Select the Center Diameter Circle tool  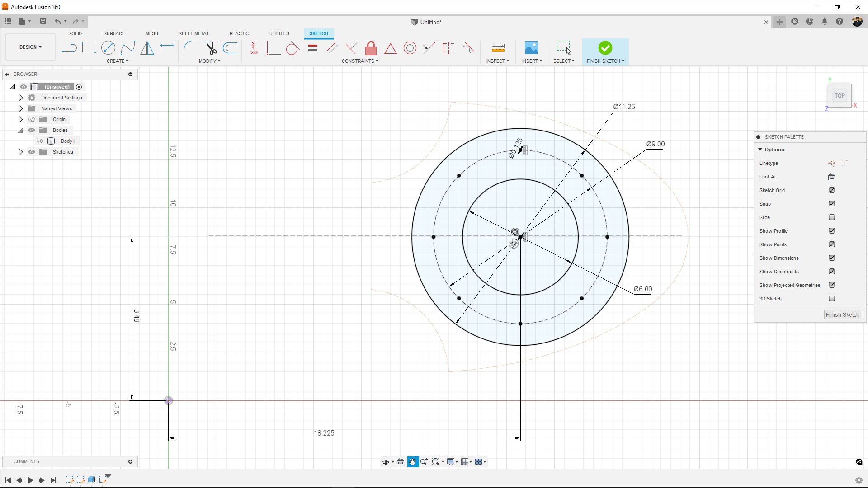[x=108, y=47]
